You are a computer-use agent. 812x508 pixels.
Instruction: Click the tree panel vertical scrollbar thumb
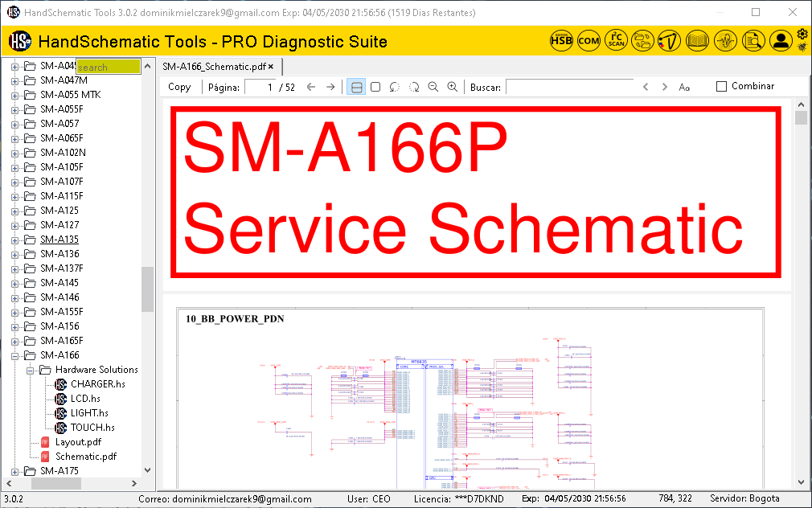click(148, 289)
